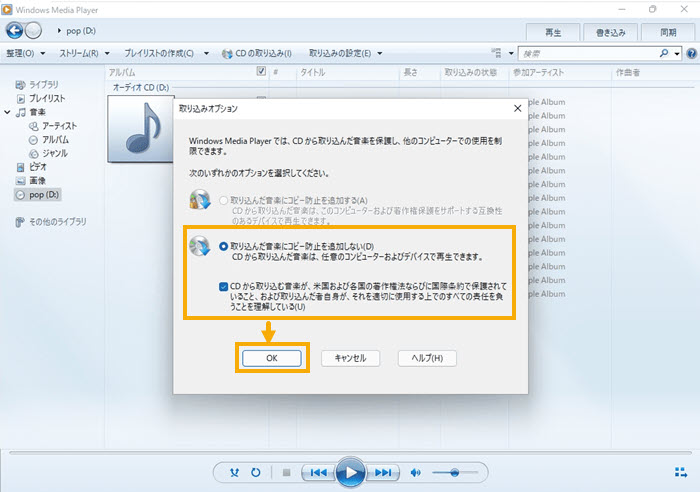
Task: Mute the volume speaker icon
Action: [x=415, y=472]
